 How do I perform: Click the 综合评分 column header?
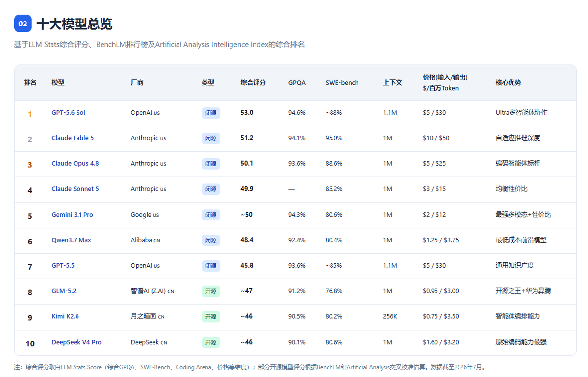(x=253, y=82)
